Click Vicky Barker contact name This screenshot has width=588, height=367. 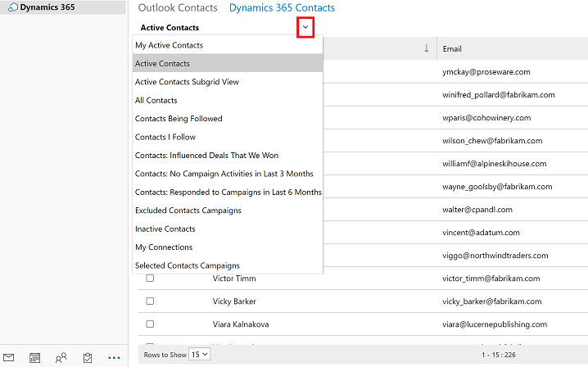[x=234, y=301]
